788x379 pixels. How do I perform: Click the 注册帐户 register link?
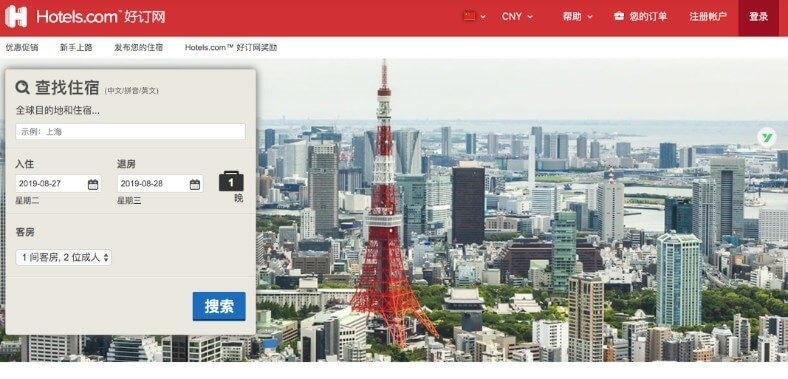click(708, 17)
